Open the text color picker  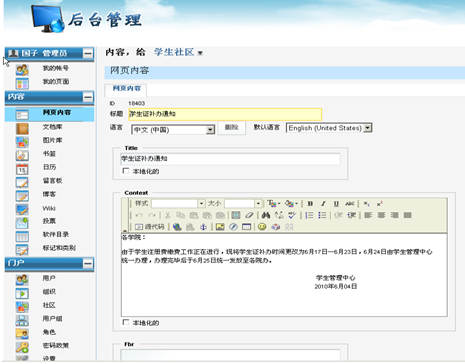(x=273, y=204)
